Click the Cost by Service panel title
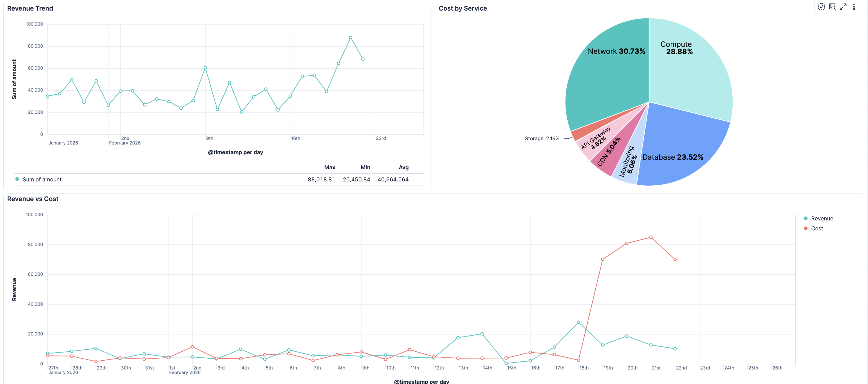The width and height of the screenshot is (868, 384). (x=462, y=8)
